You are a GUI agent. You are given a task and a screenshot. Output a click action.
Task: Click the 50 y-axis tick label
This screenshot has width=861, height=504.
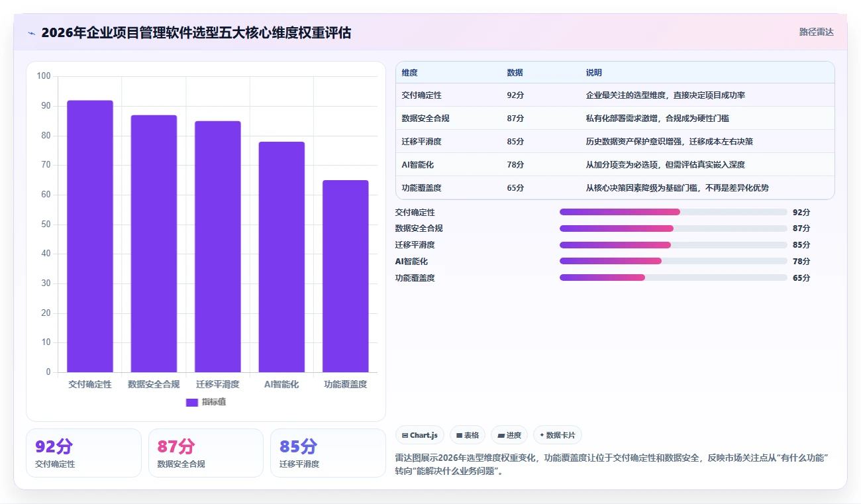[x=46, y=225]
